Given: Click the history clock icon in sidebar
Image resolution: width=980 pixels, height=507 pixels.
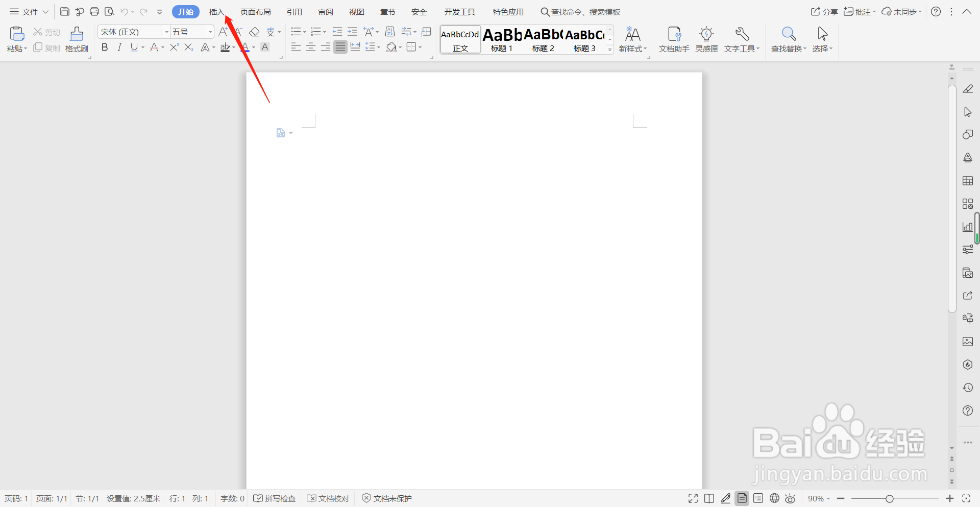Looking at the screenshot, I should tap(968, 388).
